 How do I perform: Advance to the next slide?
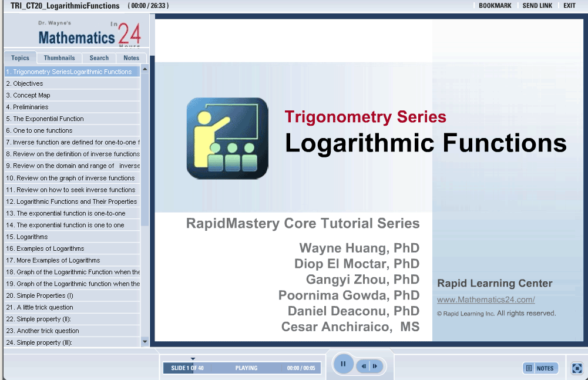(x=375, y=366)
